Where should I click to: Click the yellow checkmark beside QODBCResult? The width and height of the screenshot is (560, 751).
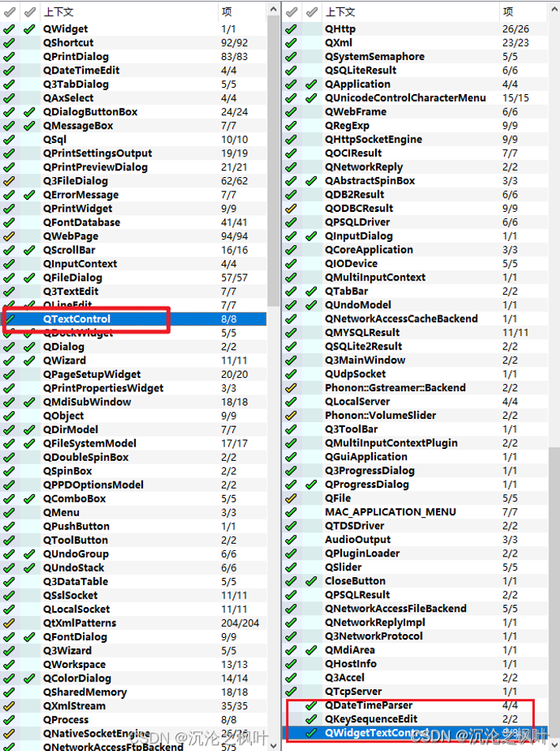(x=291, y=209)
